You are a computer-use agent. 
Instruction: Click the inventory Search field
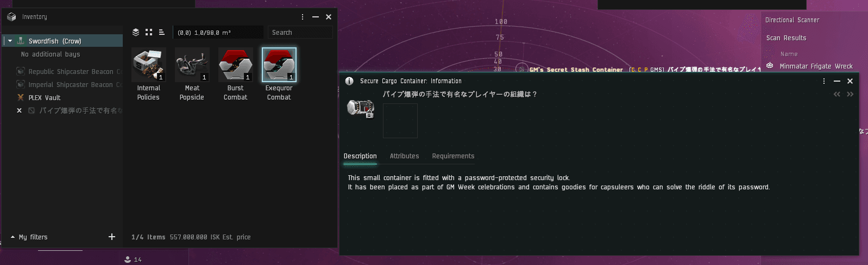click(300, 33)
